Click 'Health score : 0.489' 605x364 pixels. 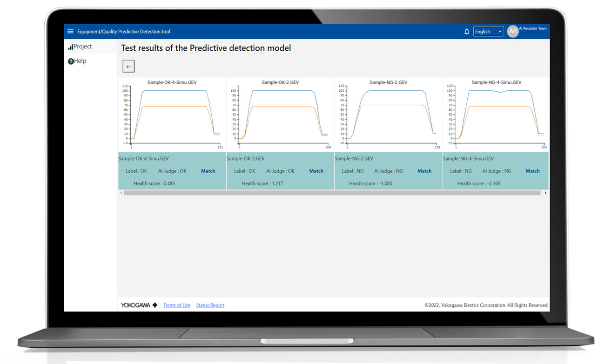point(155,184)
